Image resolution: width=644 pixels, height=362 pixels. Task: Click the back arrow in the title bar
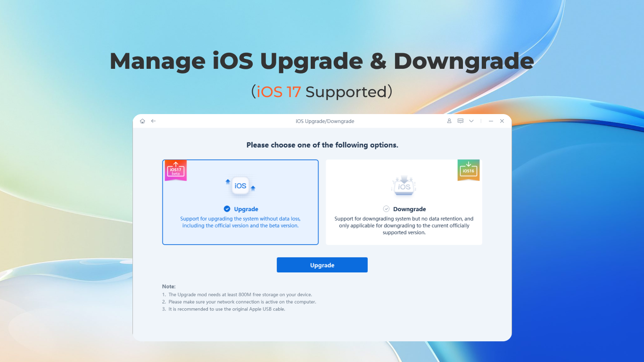153,121
